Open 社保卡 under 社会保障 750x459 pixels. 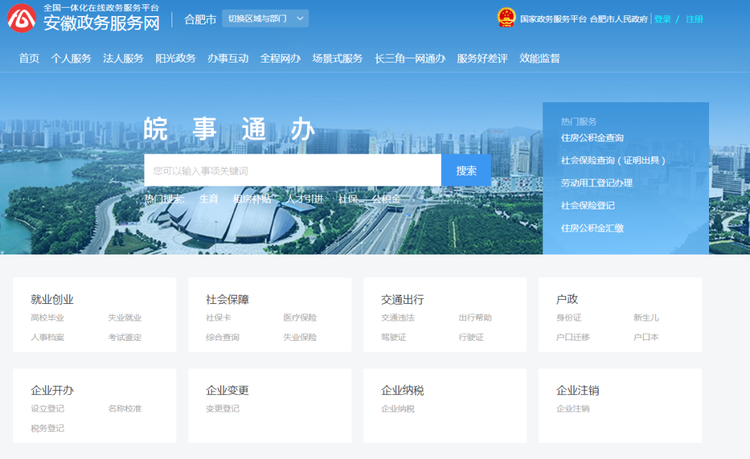pyautogui.click(x=218, y=318)
